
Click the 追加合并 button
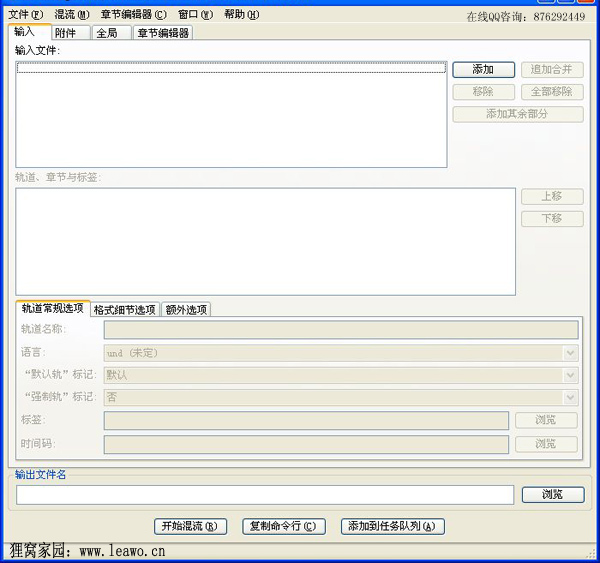(x=552, y=70)
